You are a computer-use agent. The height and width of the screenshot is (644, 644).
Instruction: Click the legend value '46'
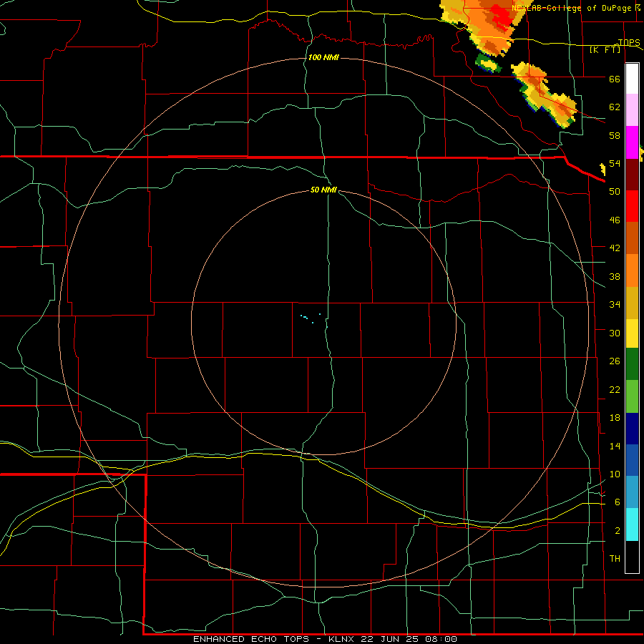coord(615,220)
